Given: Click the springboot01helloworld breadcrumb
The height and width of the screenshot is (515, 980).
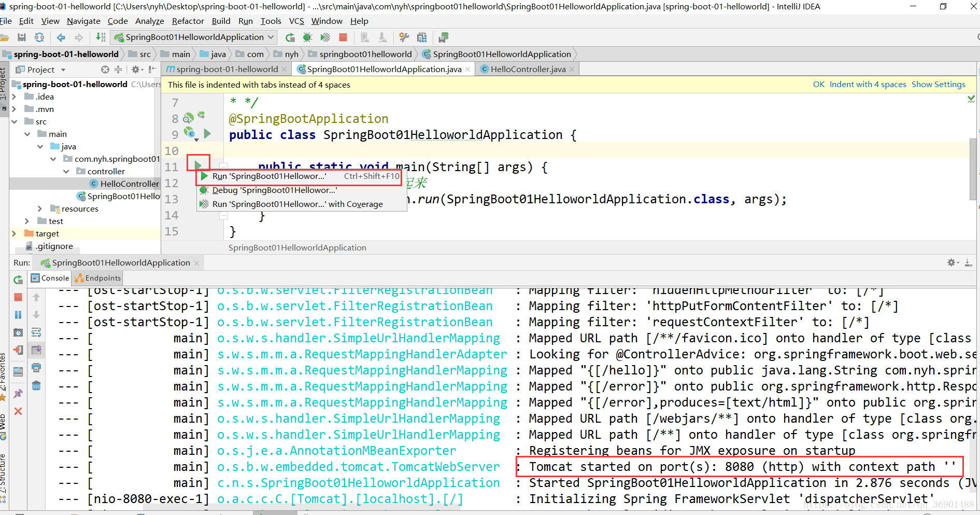Looking at the screenshot, I should [360, 54].
